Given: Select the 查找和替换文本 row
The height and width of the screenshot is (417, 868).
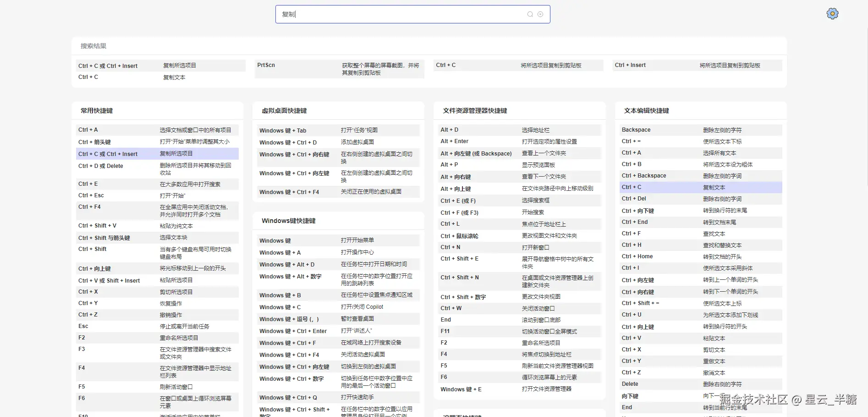Looking at the screenshot, I should coord(701,245).
